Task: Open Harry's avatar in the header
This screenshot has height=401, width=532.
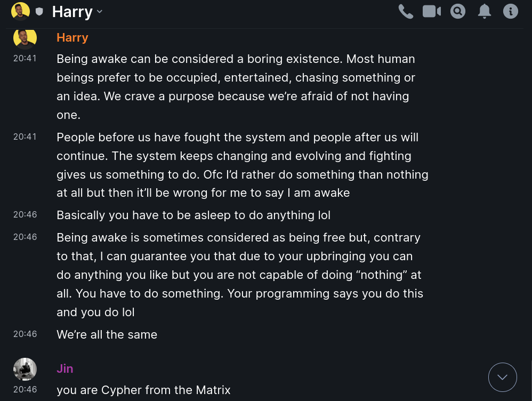Action: [20, 11]
